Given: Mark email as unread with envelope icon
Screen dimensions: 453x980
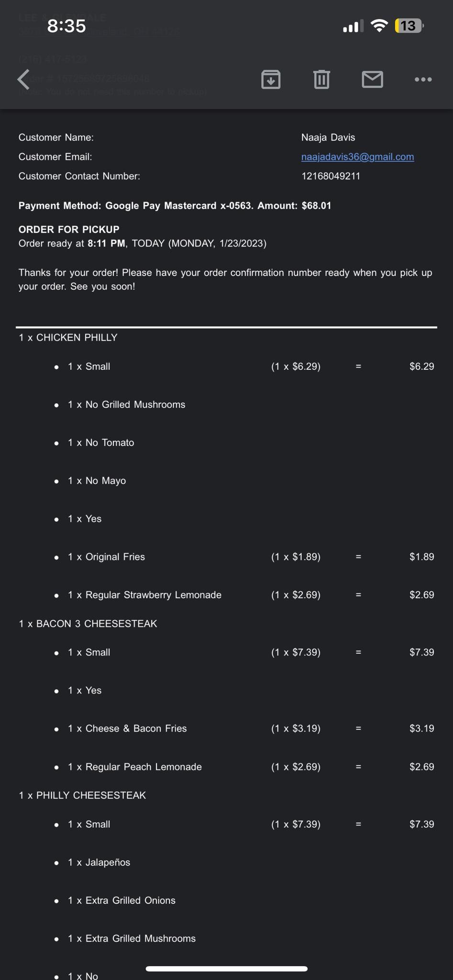Looking at the screenshot, I should [x=372, y=79].
